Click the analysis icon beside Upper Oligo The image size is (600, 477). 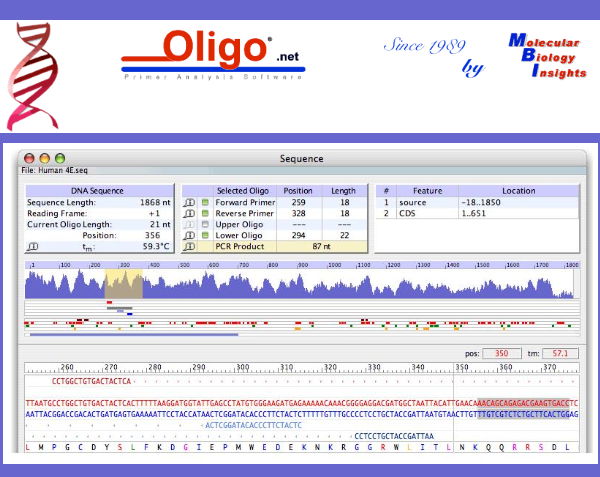(189, 224)
